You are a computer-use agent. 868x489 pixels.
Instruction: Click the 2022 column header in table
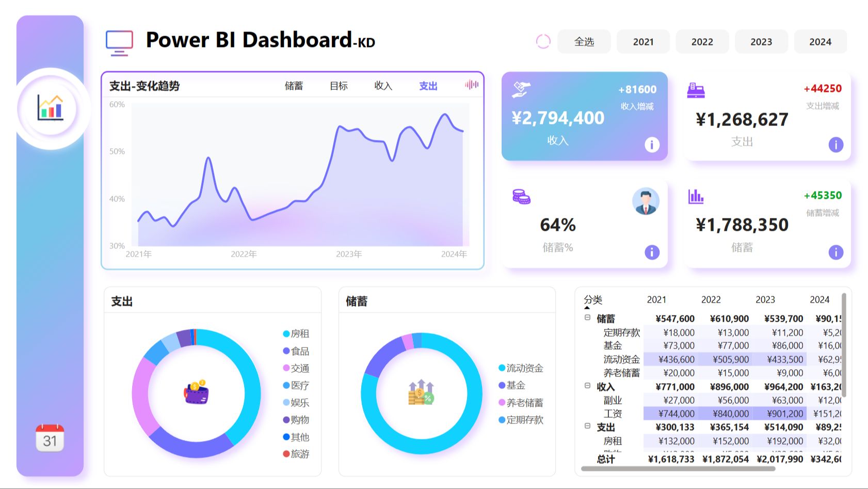[x=711, y=299]
